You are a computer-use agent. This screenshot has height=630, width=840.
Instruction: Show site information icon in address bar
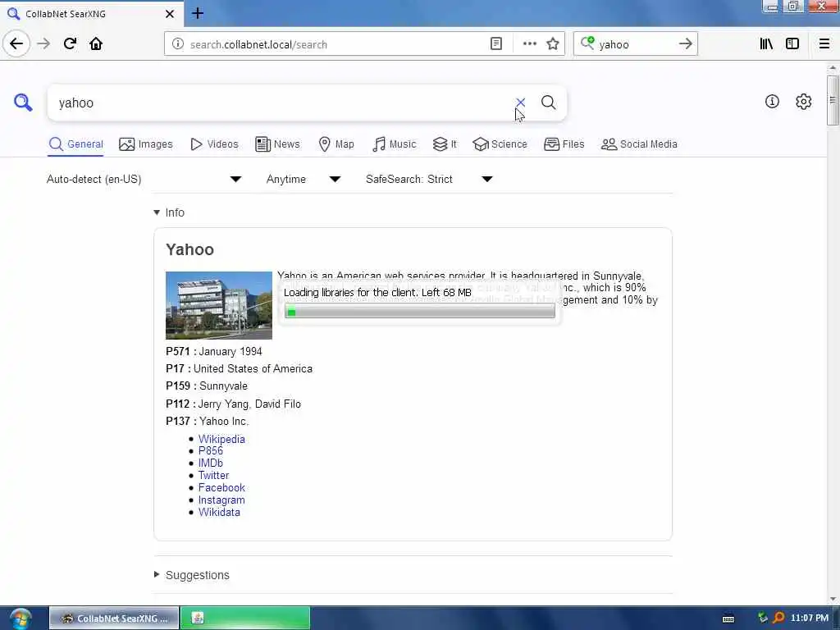178,44
